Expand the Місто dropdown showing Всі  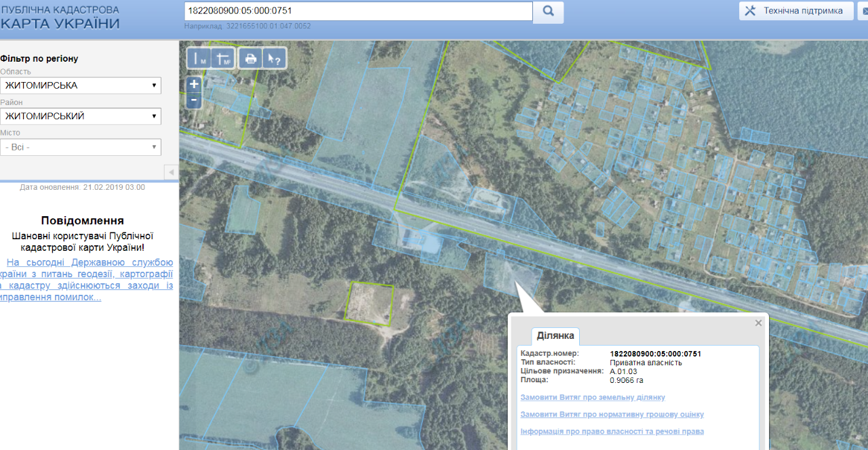(81, 147)
